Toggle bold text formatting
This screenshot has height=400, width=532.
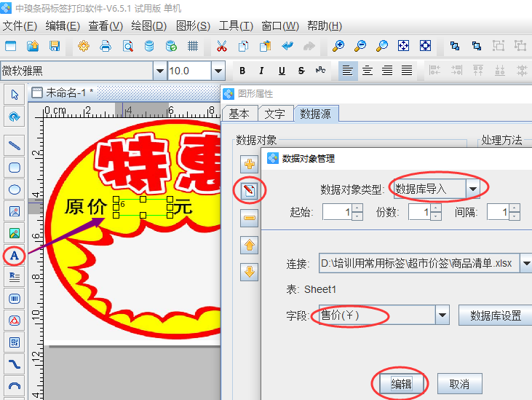(242, 71)
